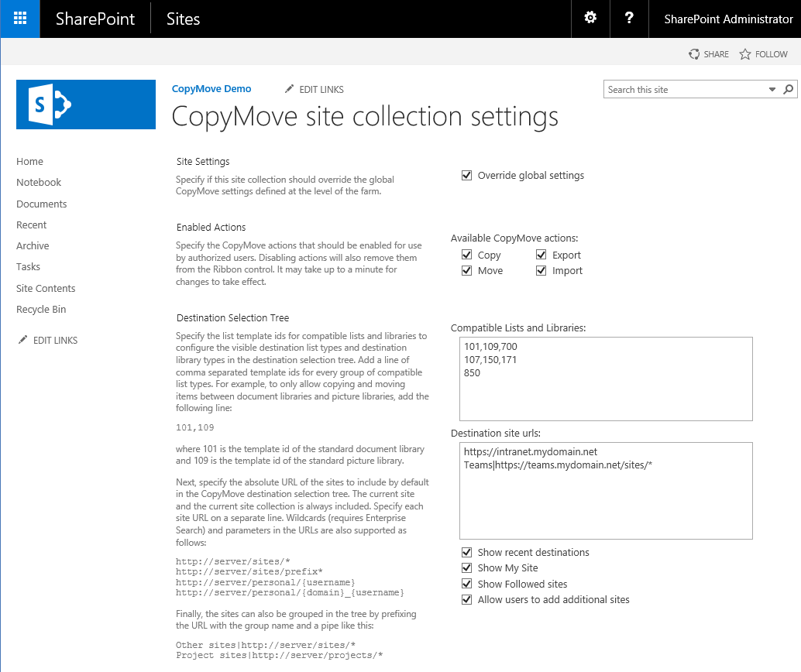Open SharePoint help via question mark icon
The height and width of the screenshot is (672, 801).
pyautogui.click(x=628, y=19)
